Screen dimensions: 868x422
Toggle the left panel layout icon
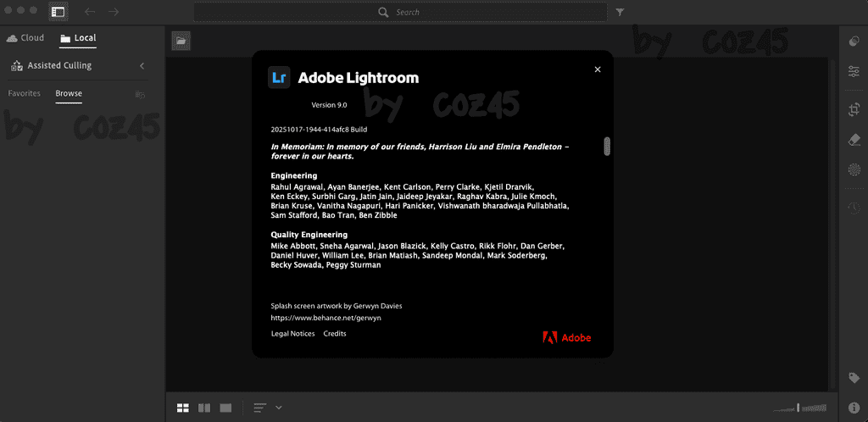(57, 12)
